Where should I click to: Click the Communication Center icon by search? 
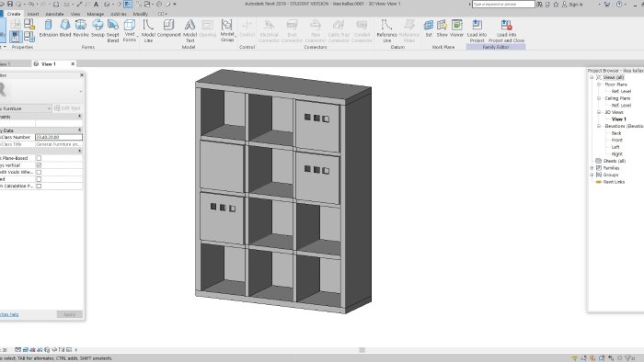tap(547, 4)
